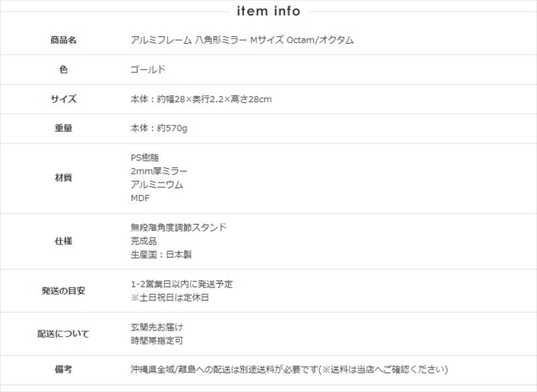The image size is (537, 392).
Task: Click the ゴールド color value
Action: click(x=149, y=69)
